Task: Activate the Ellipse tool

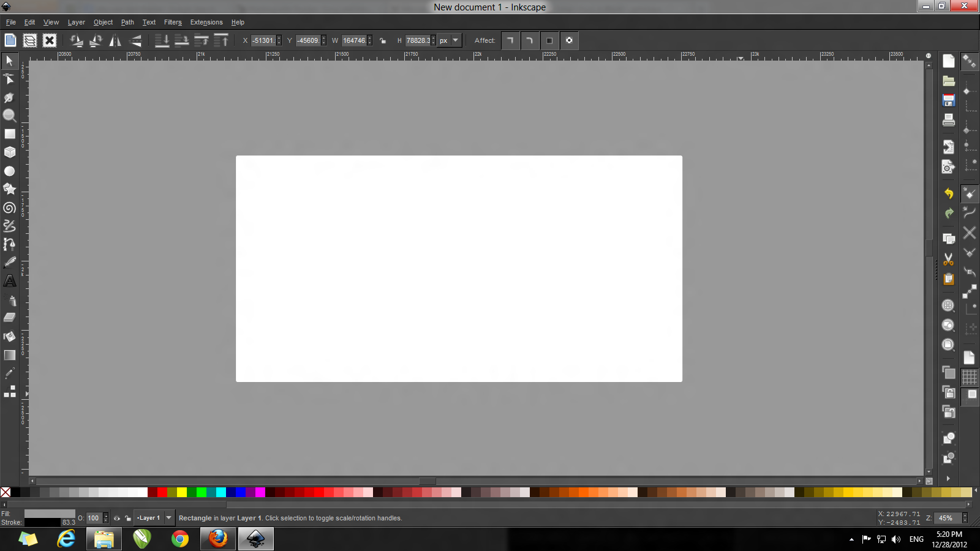Action: [10, 171]
